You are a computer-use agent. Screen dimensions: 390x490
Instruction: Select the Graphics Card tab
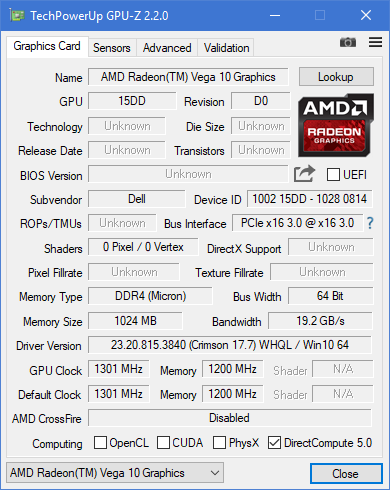[47, 46]
